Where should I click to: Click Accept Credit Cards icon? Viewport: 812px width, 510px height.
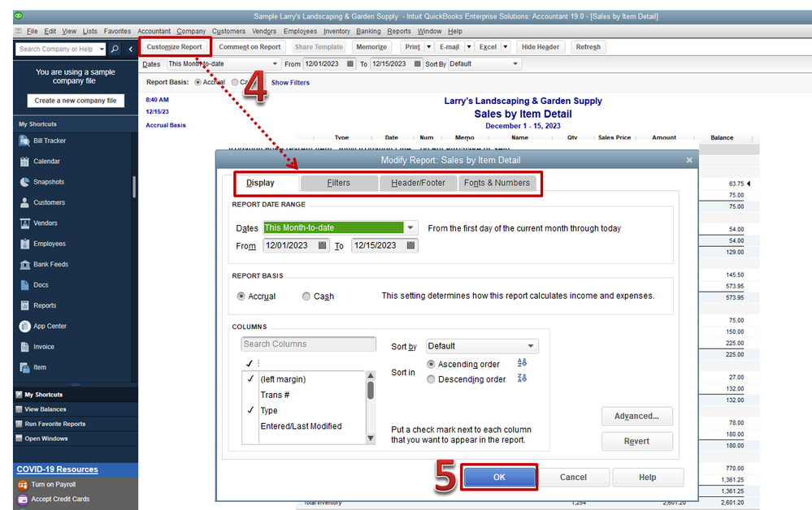click(x=22, y=499)
